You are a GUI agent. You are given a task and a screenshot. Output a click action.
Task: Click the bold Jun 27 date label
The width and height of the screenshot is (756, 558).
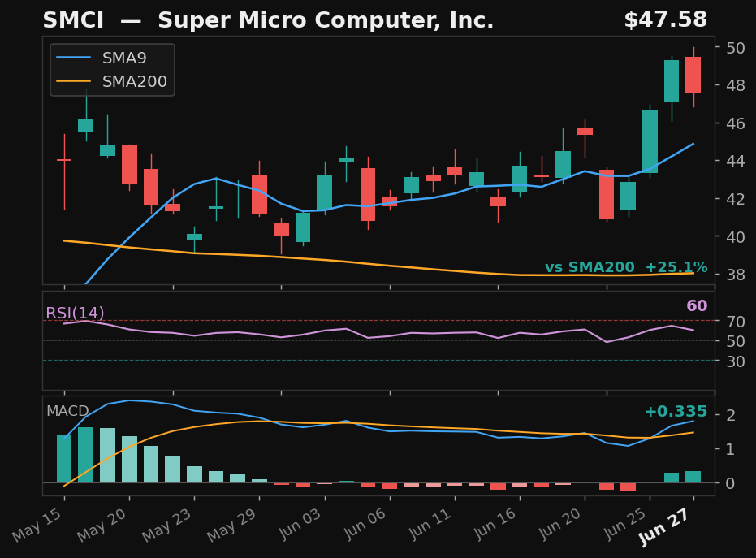[664, 527]
